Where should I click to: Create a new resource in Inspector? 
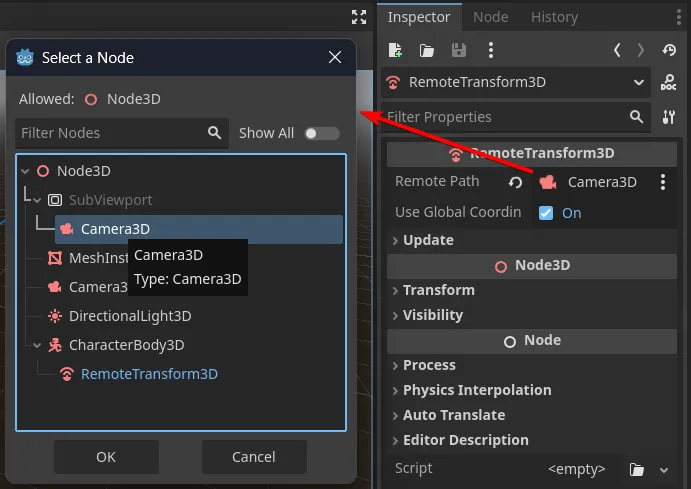coord(395,50)
